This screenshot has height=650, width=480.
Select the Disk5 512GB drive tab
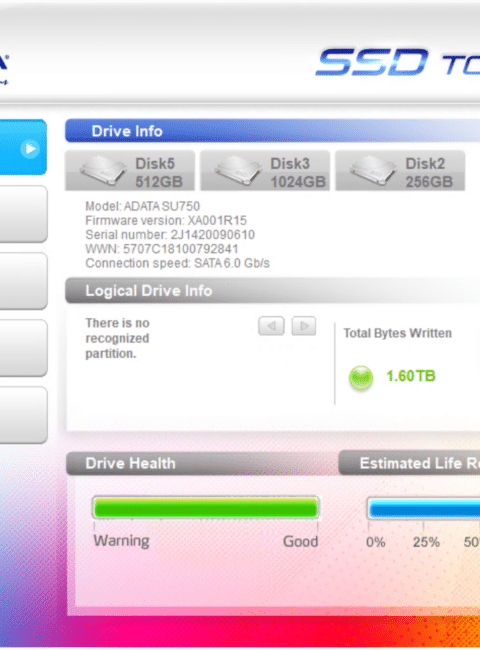tap(130, 171)
